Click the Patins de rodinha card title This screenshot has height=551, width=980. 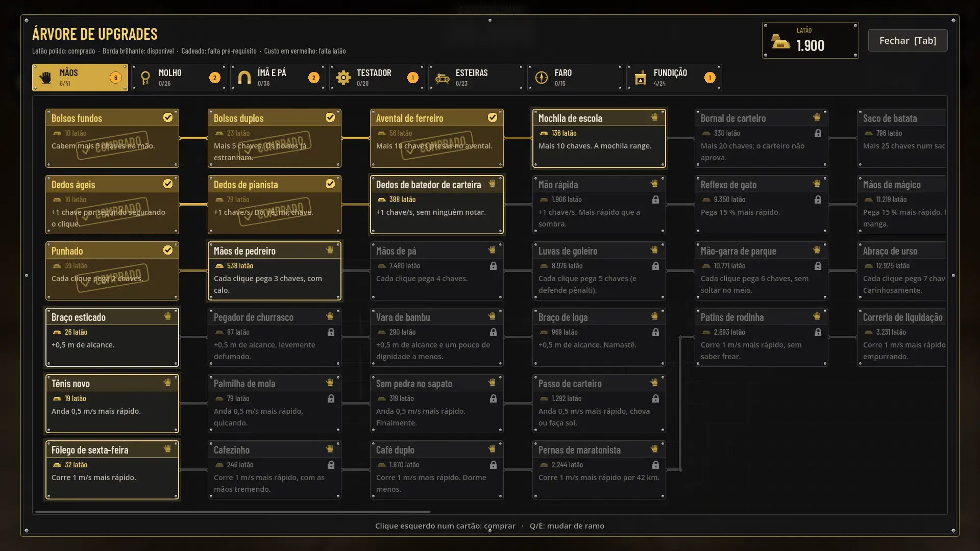pyautogui.click(x=732, y=317)
